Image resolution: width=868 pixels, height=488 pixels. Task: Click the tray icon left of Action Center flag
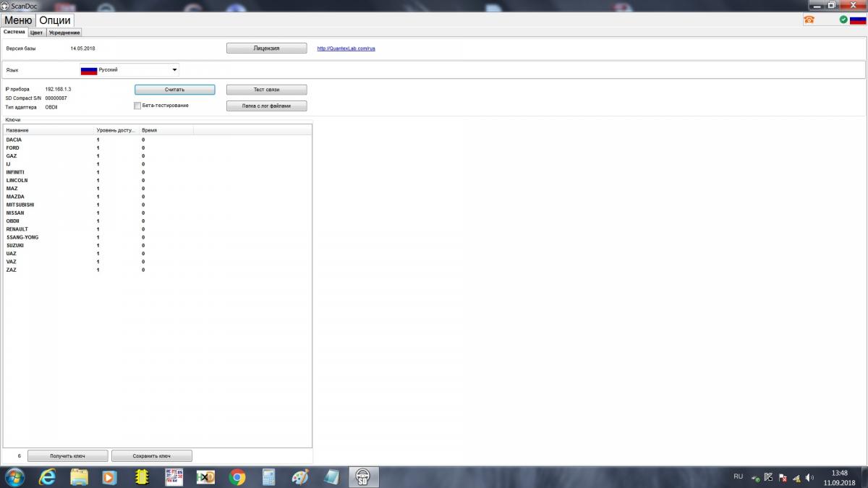tap(769, 478)
